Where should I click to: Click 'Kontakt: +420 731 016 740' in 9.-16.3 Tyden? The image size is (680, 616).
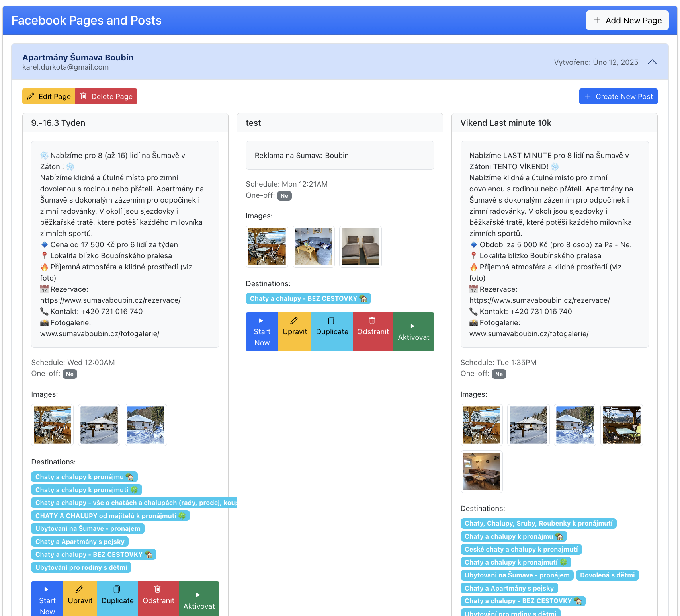click(91, 312)
